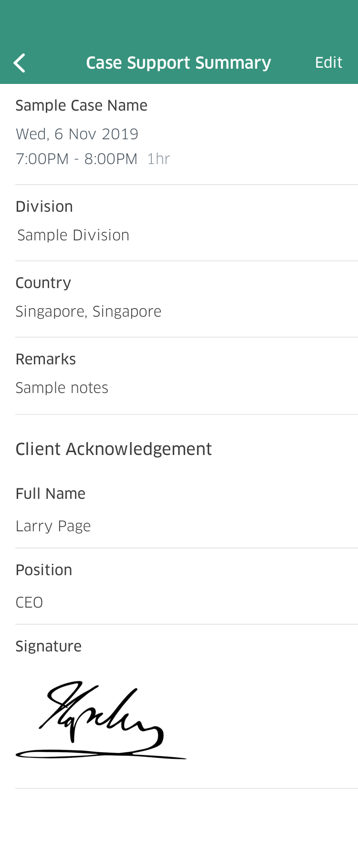Image resolution: width=358 pixels, height=868 pixels.
Task: Tap the Signature label
Action: click(49, 646)
